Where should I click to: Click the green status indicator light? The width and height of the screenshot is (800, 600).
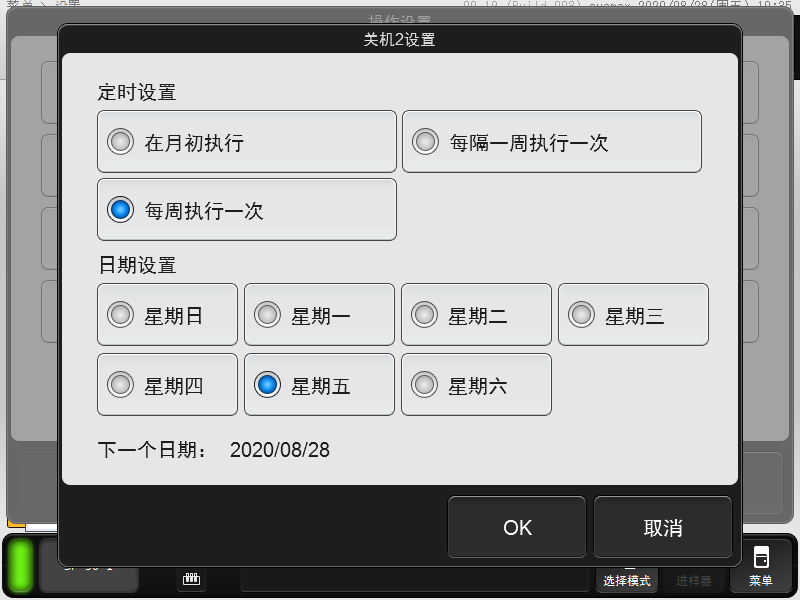point(20,567)
